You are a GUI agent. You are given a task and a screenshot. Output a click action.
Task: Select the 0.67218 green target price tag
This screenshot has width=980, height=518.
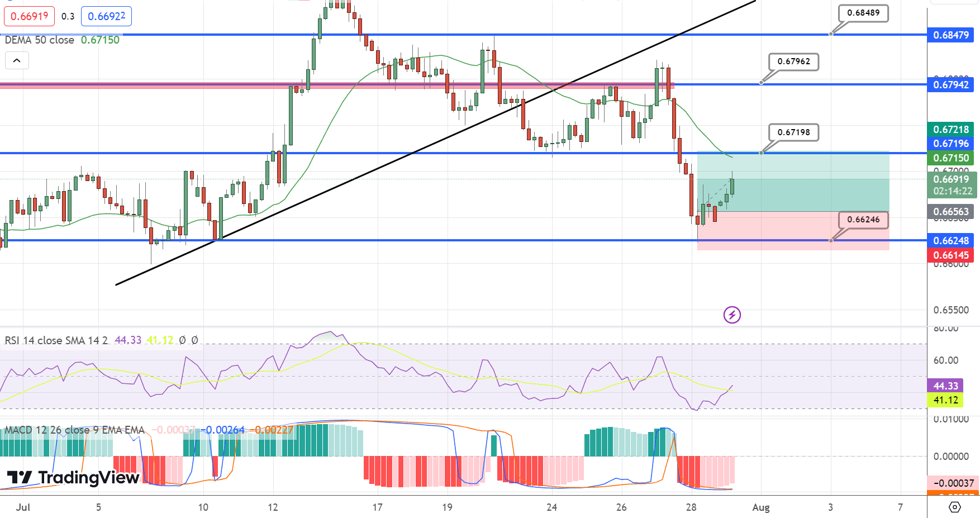pyautogui.click(x=950, y=129)
